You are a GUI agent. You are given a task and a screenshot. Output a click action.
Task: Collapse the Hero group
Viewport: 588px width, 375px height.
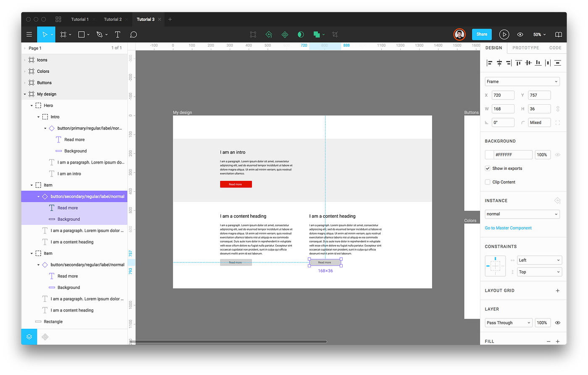pos(31,106)
